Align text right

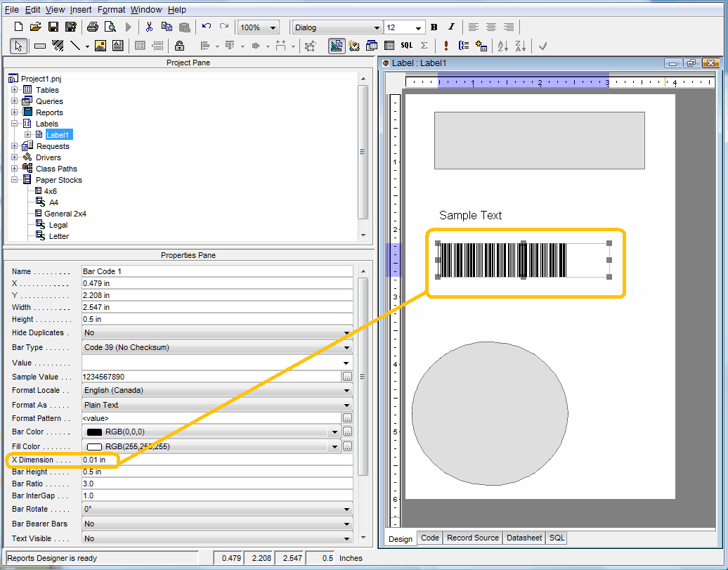(508, 27)
